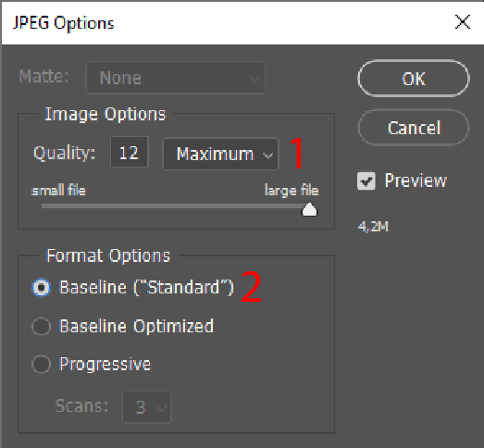Image resolution: width=484 pixels, height=448 pixels.
Task: Click the chevron arrow on Maximum dropdown
Action: click(267, 155)
